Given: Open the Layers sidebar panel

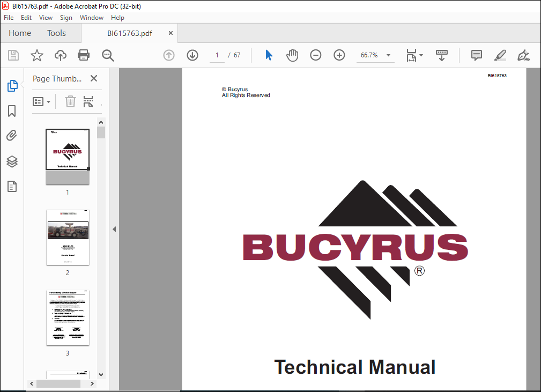Looking at the screenshot, I should [x=12, y=161].
